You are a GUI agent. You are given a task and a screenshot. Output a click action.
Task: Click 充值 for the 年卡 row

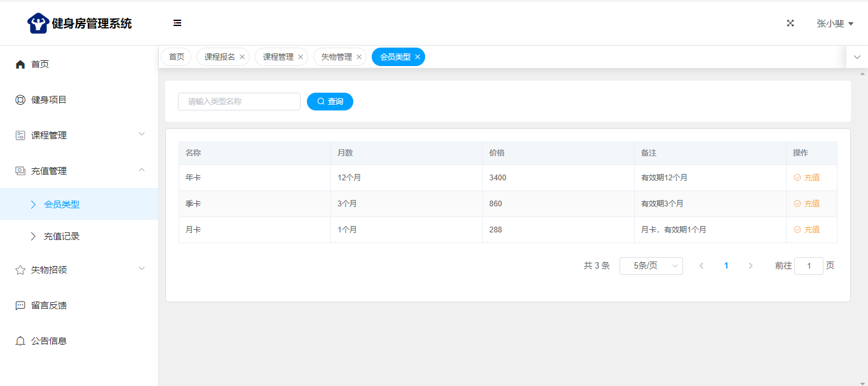(807, 178)
